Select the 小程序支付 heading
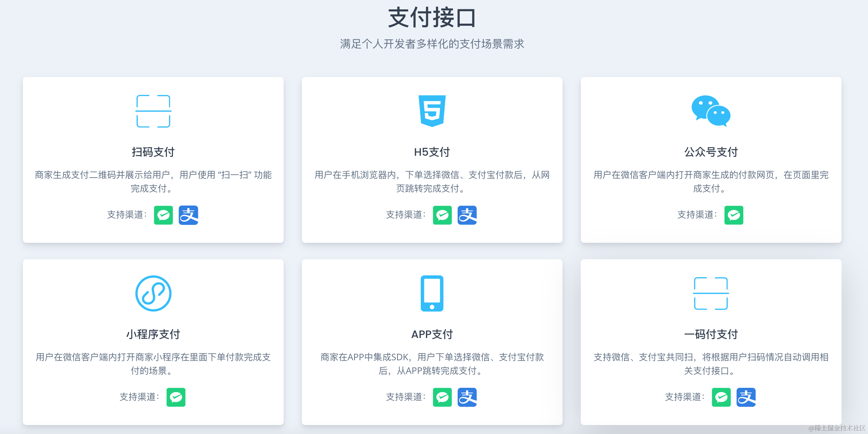868x434 pixels. point(153,334)
